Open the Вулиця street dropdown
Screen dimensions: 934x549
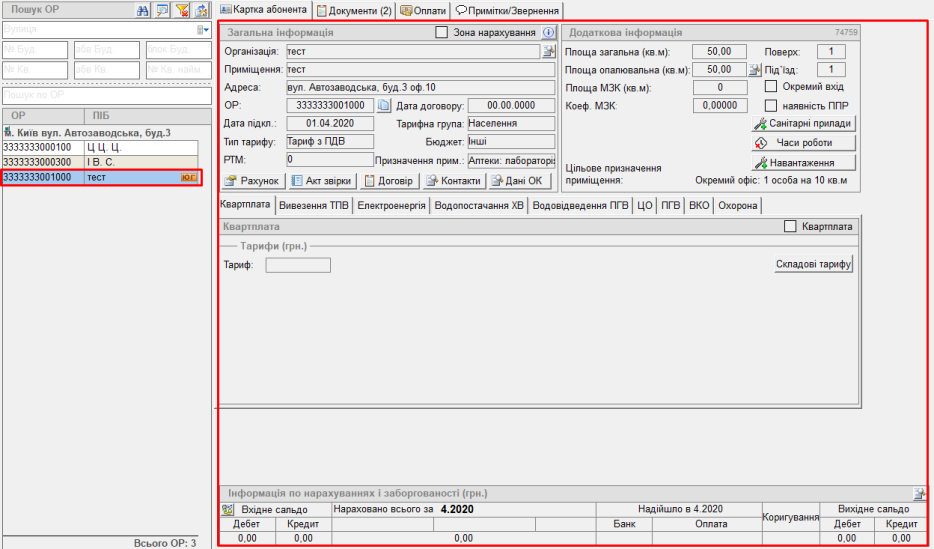pyautogui.click(x=205, y=31)
